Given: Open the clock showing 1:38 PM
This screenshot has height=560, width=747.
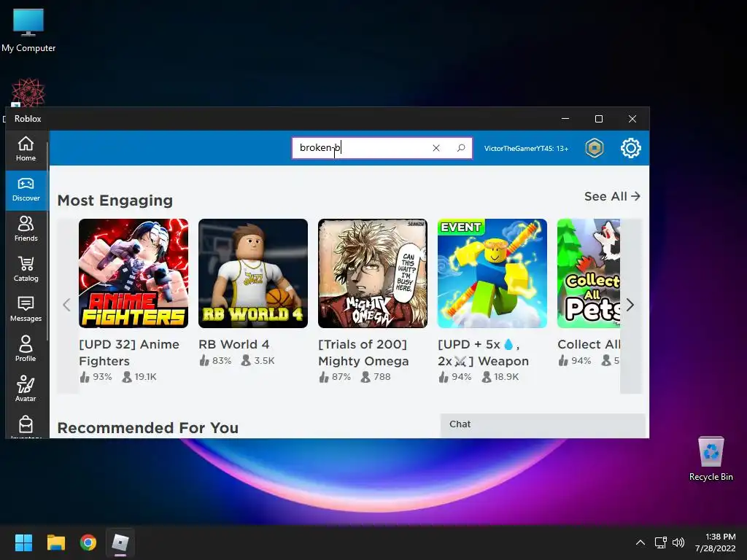Looking at the screenshot, I should click(x=715, y=542).
